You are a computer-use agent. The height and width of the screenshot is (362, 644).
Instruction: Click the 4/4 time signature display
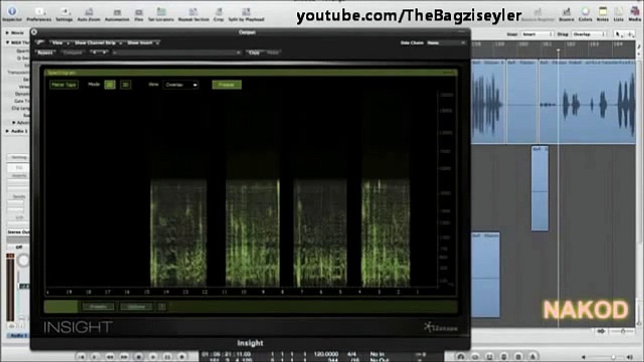(x=352, y=354)
